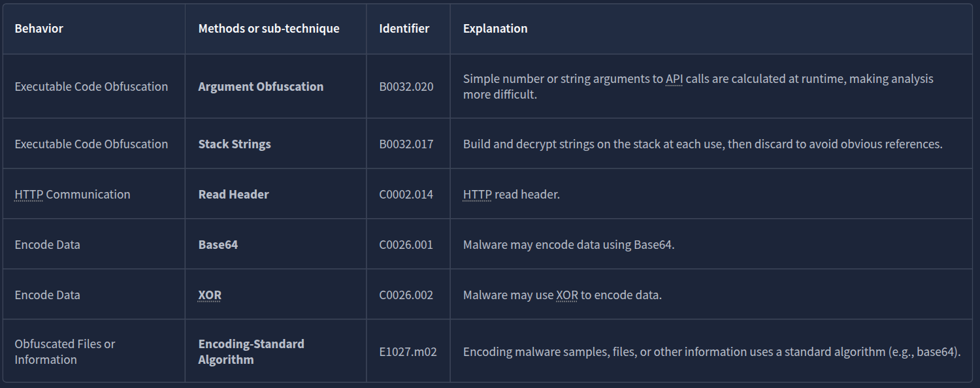This screenshot has height=388, width=980.
Task: Click the Read Header method name
Action: point(233,195)
